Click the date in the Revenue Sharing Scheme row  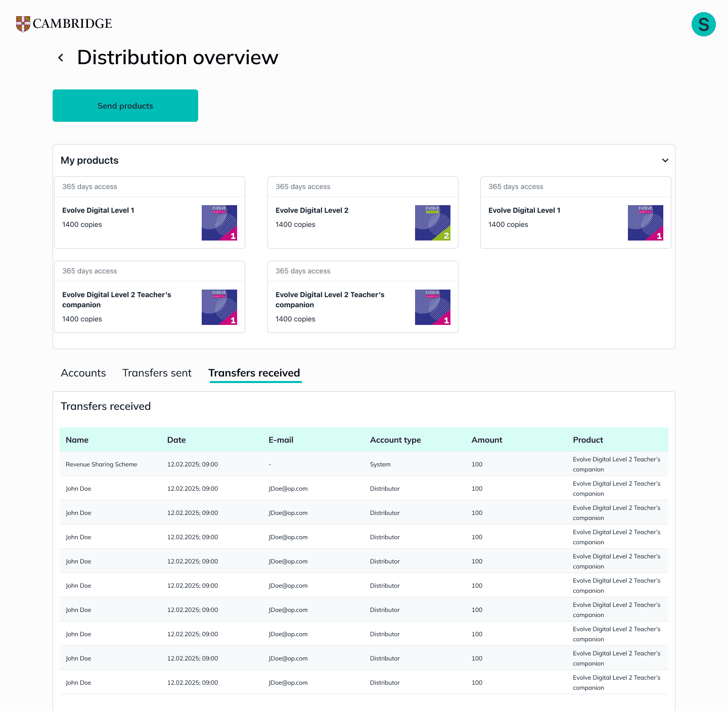(x=193, y=464)
